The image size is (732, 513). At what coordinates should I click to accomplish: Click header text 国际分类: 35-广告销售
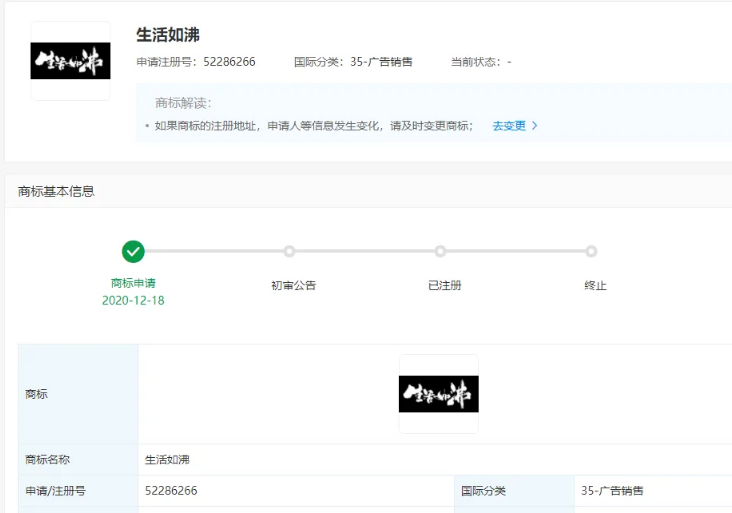coord(353,62)
